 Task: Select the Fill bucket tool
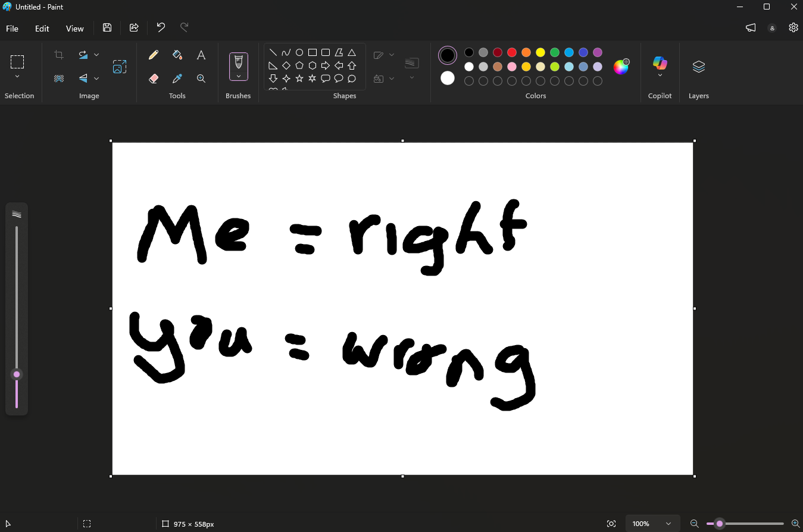177,55
